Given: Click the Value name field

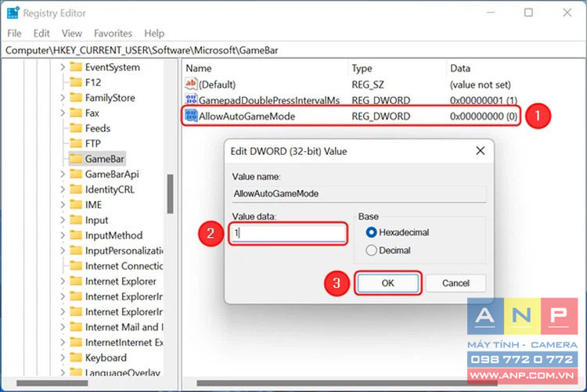Looking at the screenshot, I should click(x=359, y=193).
